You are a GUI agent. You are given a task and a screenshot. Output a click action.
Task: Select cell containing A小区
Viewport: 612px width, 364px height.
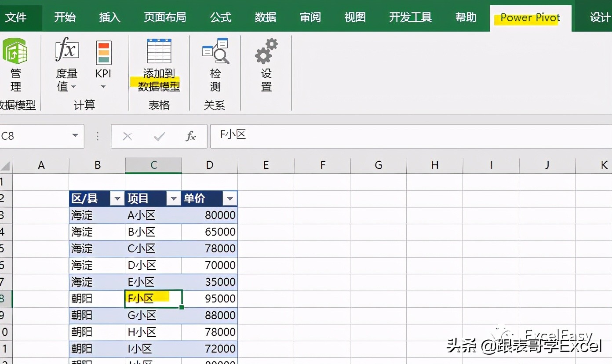click(153, 215)
